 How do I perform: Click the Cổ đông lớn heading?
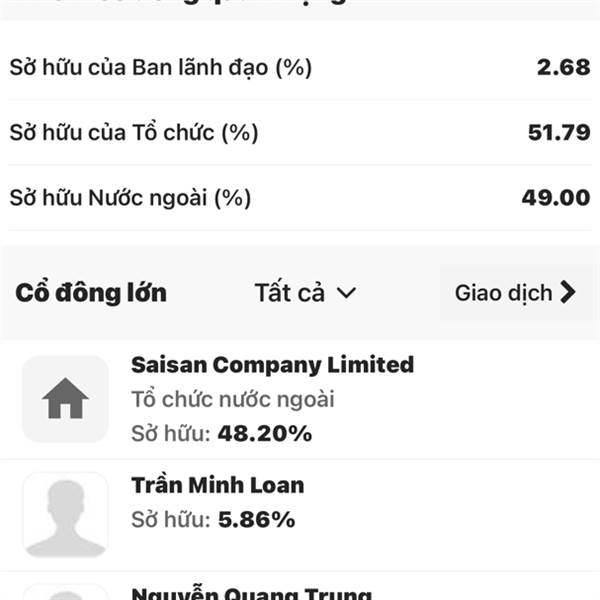(x=91, y=293)
